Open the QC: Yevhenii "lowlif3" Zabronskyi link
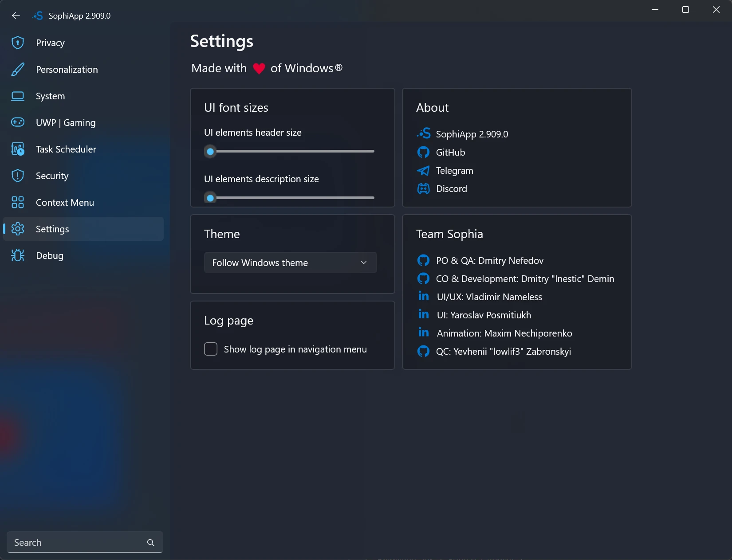Viewport: 732px width, 560px height. (503, 351)
